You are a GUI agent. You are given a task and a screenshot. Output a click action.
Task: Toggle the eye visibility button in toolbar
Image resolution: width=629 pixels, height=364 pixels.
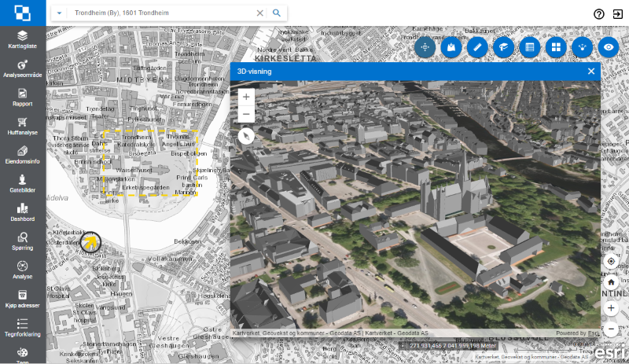pyautogui.click(x=608, y=47)
